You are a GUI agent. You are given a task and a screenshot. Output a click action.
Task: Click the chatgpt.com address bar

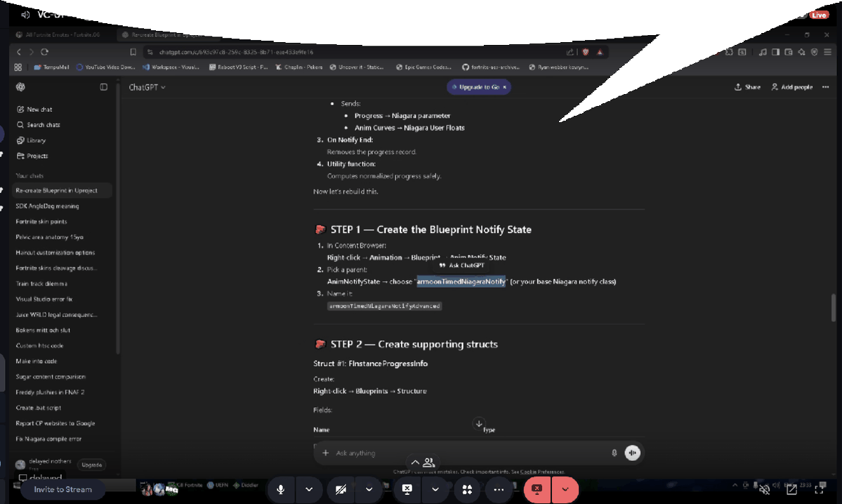pos(355,52)
